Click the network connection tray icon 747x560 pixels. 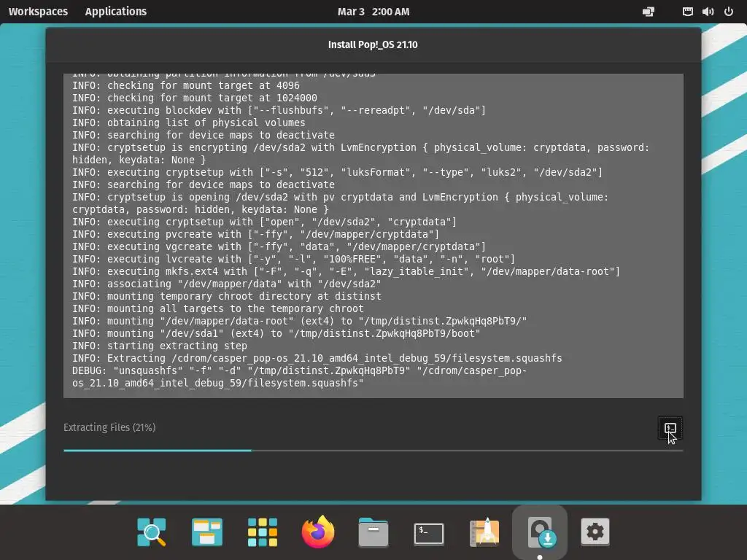pyautogui.click(x=649, y=12)
